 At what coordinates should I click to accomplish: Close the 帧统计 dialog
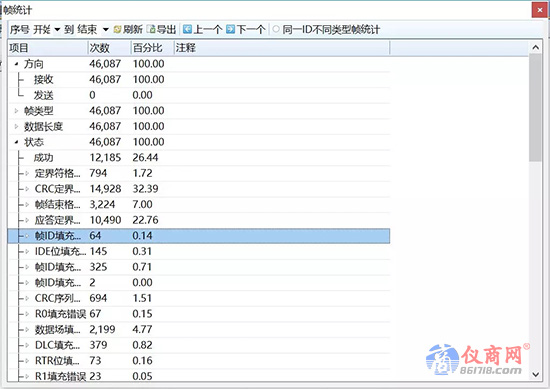[540, 10]
